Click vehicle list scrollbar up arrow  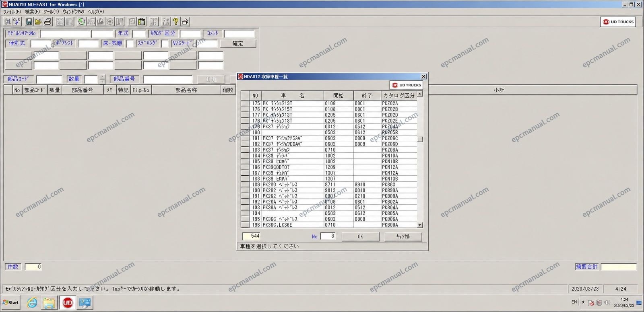coord(420,94)
